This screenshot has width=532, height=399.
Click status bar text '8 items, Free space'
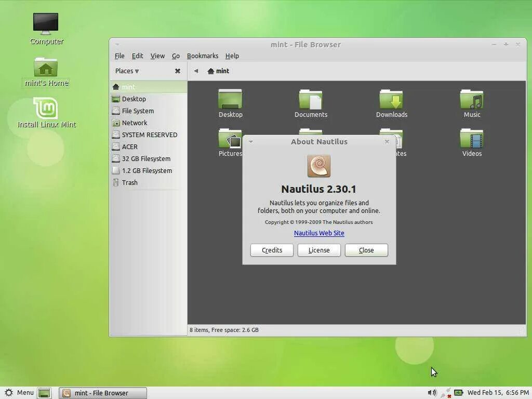pyautogui.click(x=224, y=330)
